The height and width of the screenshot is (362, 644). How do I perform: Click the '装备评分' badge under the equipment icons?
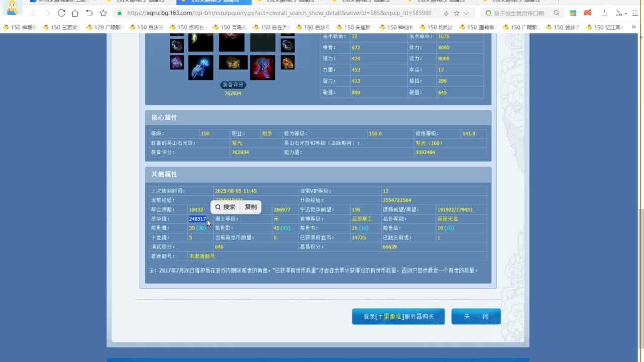233,85
